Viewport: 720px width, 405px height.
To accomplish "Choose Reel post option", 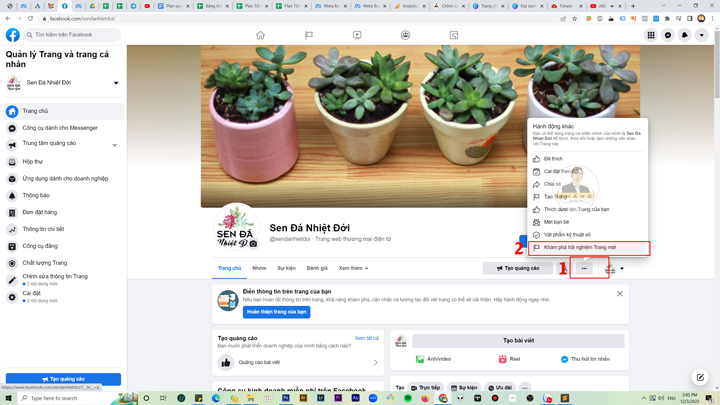I will click(x=510, y=359).
